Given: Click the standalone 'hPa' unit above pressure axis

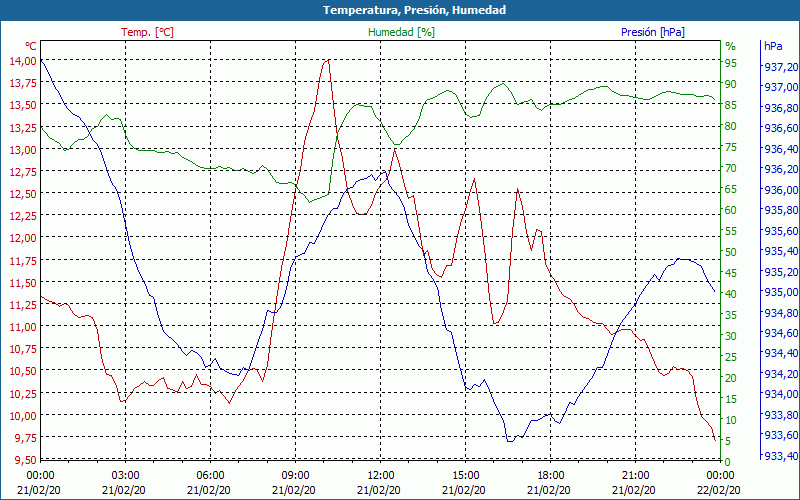Looking at the screenshot, I should 773,46.
